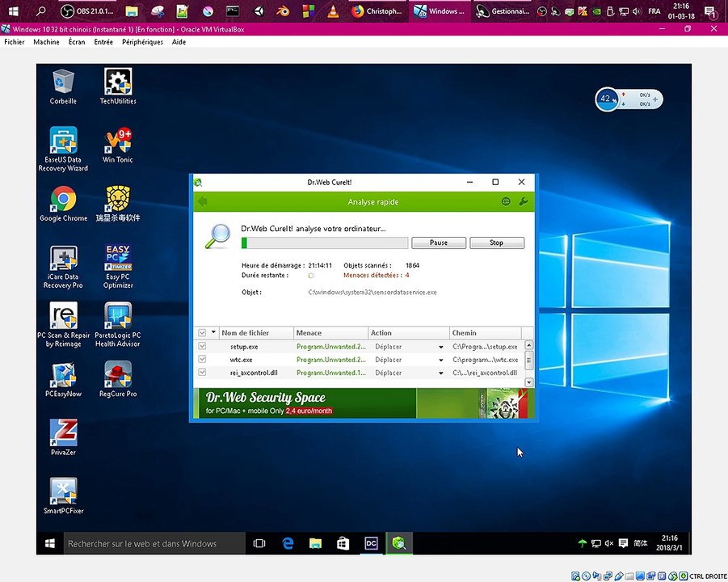728x582 pixels.
Task: Launch Microsoft Edge from guest taskbar
Action: click(288, 543)
